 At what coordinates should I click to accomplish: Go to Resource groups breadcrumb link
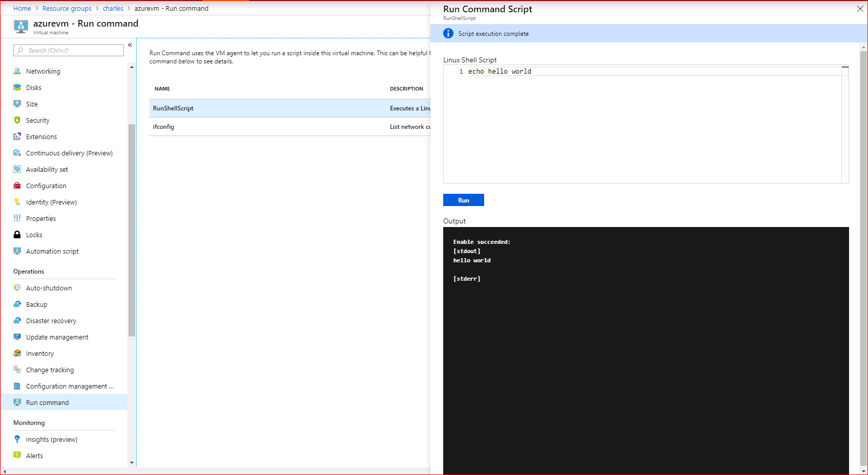point(67,9)
